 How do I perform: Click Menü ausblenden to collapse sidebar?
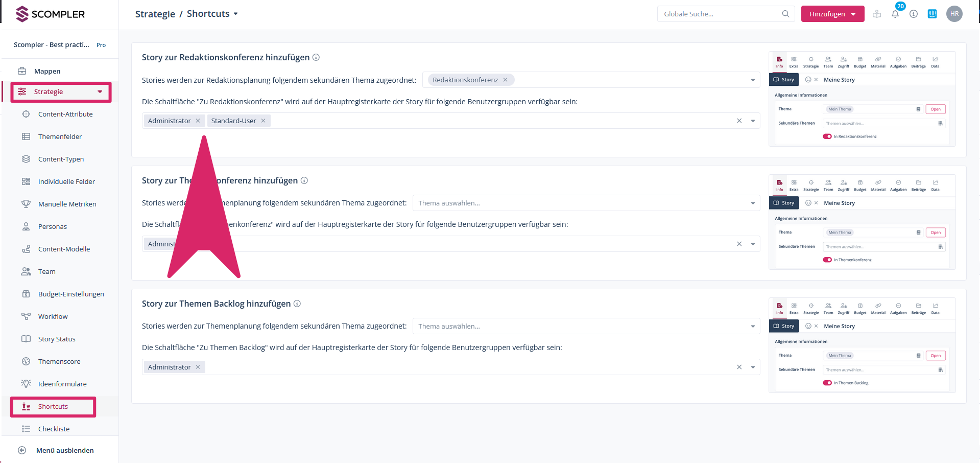point(65,450)
